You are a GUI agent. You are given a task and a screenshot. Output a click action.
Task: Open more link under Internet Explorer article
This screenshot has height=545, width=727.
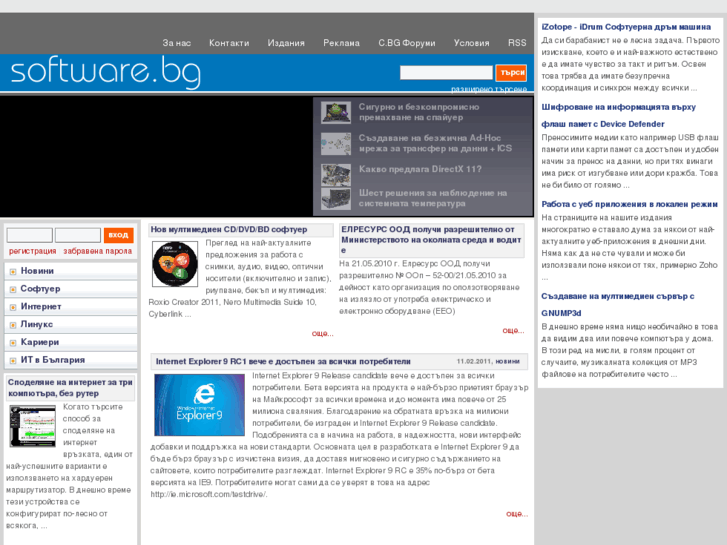click(x=517, y=514)
